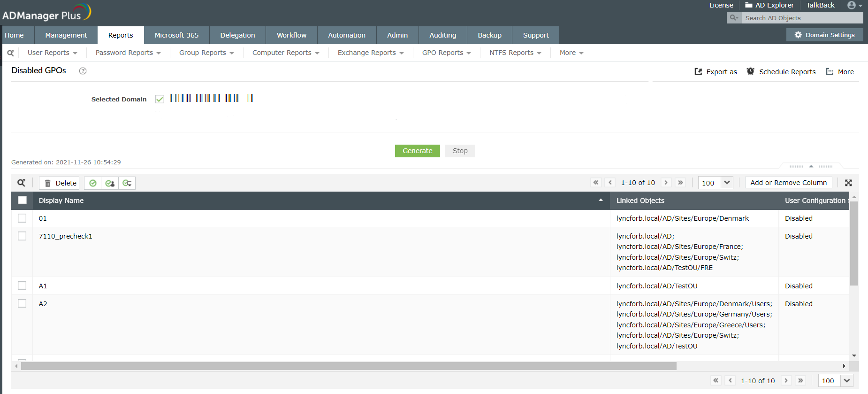This screenshot has width=868, height=394.
Task: Expand the table to full screen
Action: coord(848,183)
